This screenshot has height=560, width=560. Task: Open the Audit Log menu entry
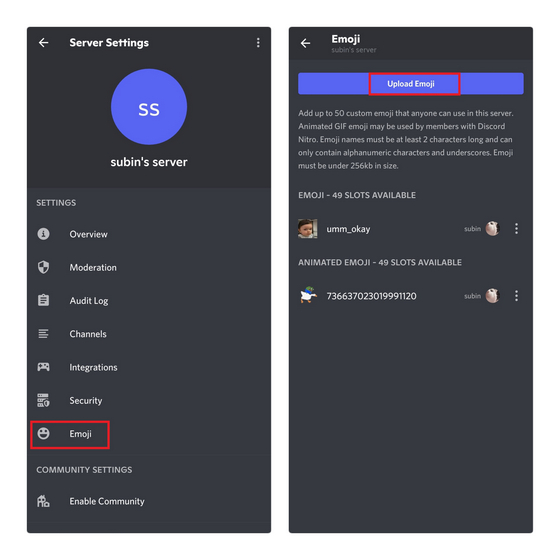click(149, 300)
